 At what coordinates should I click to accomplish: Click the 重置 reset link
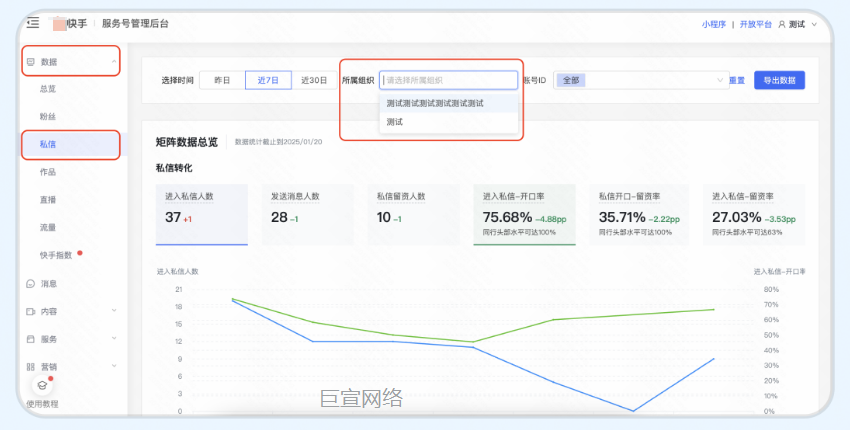tap(737, 80)
